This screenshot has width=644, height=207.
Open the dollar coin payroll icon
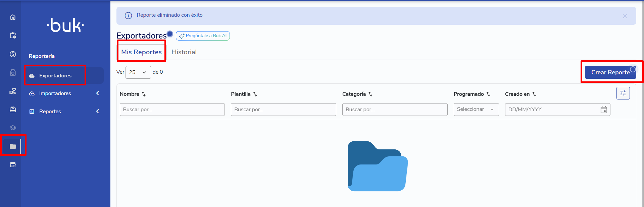tap(13, 54)
